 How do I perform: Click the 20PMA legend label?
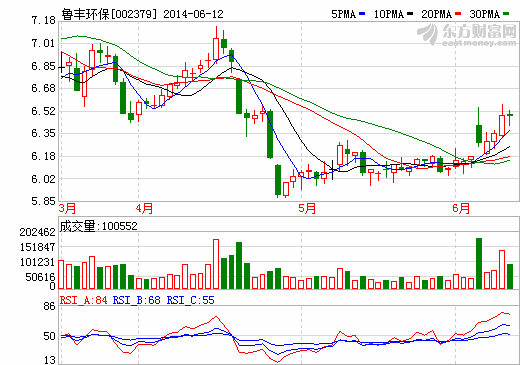(x=437, y=14)
